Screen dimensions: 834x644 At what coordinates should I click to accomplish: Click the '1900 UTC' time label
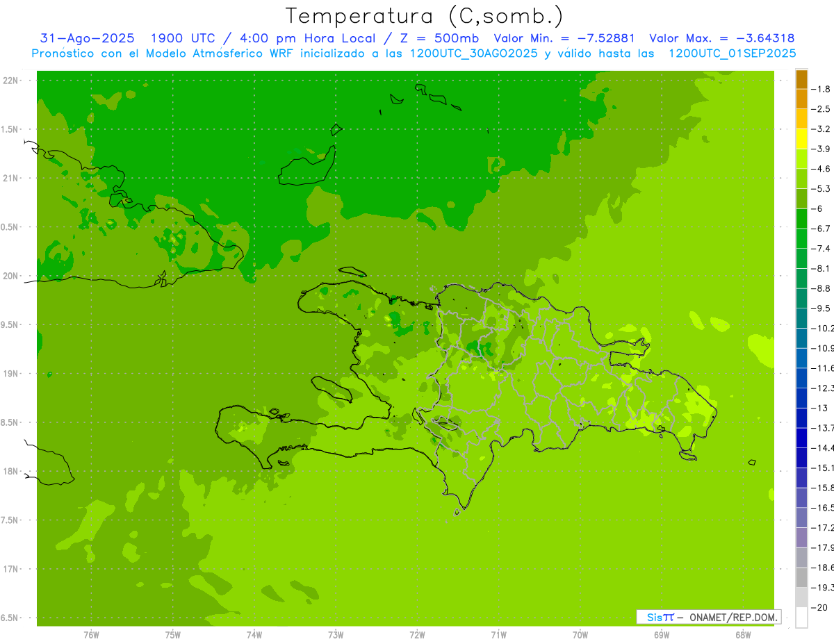coord(183,38)
